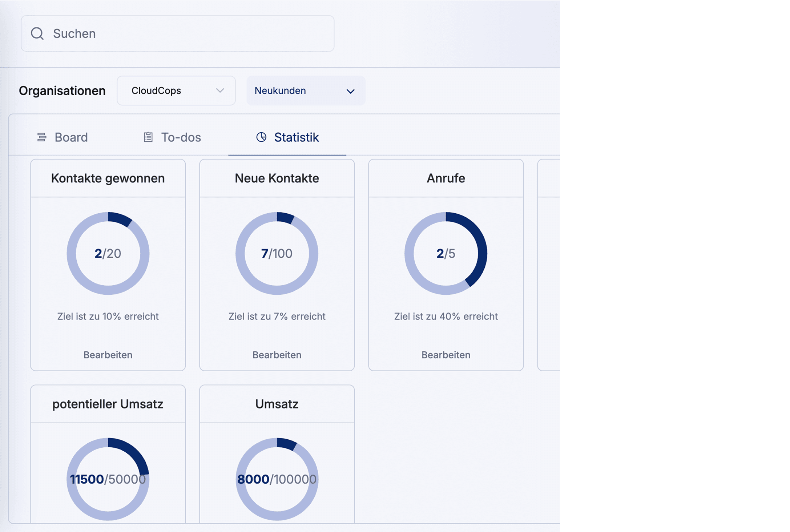
Task: Open the To-dos tab
Action: click(173, 137)
